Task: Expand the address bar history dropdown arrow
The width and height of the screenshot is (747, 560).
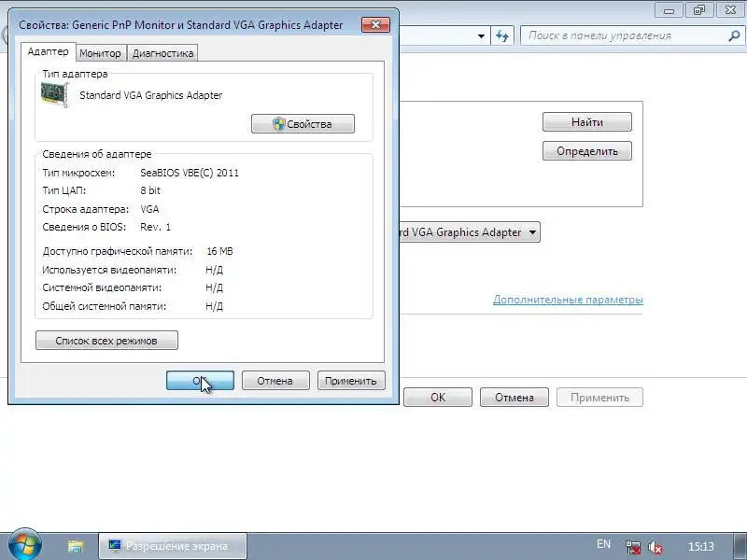Action: click(x=481, y=36)
